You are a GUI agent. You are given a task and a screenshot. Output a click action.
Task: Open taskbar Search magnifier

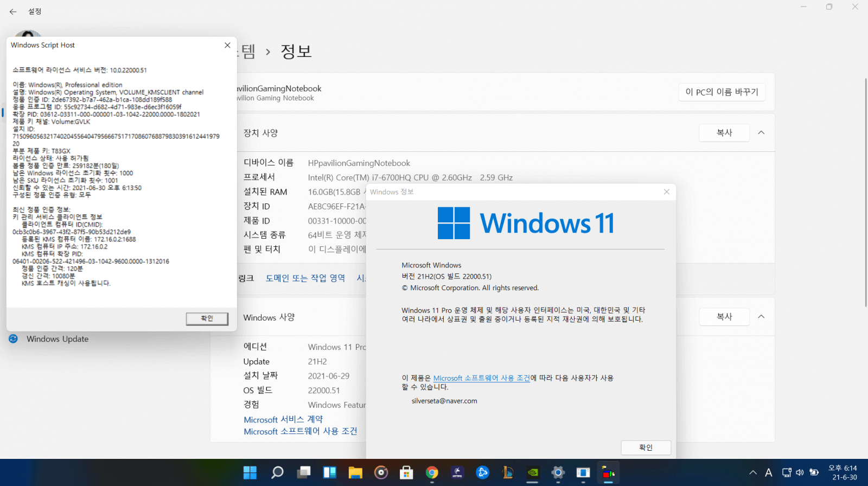pos(277,472)
